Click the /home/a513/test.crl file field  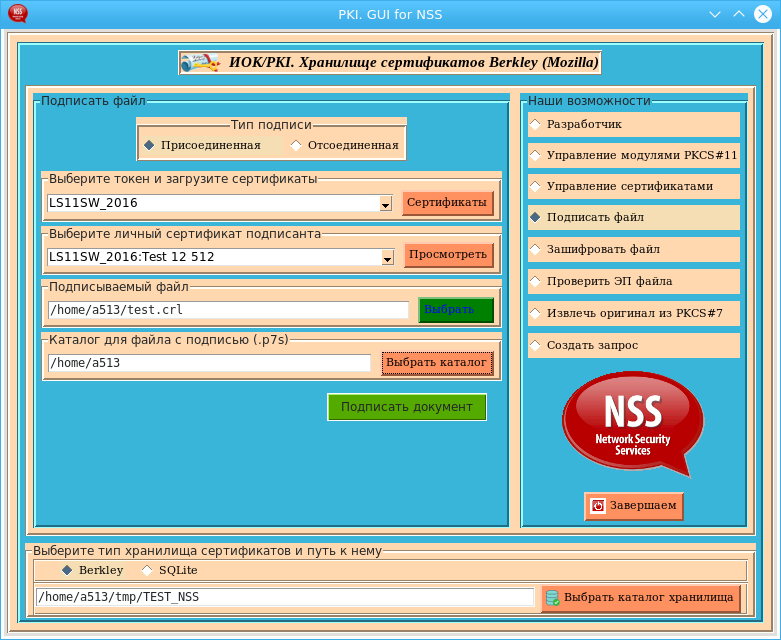[x=228, y=310]
